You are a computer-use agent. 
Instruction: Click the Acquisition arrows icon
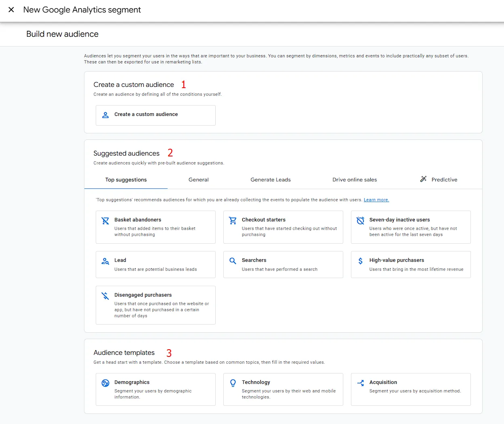(360, 383)
